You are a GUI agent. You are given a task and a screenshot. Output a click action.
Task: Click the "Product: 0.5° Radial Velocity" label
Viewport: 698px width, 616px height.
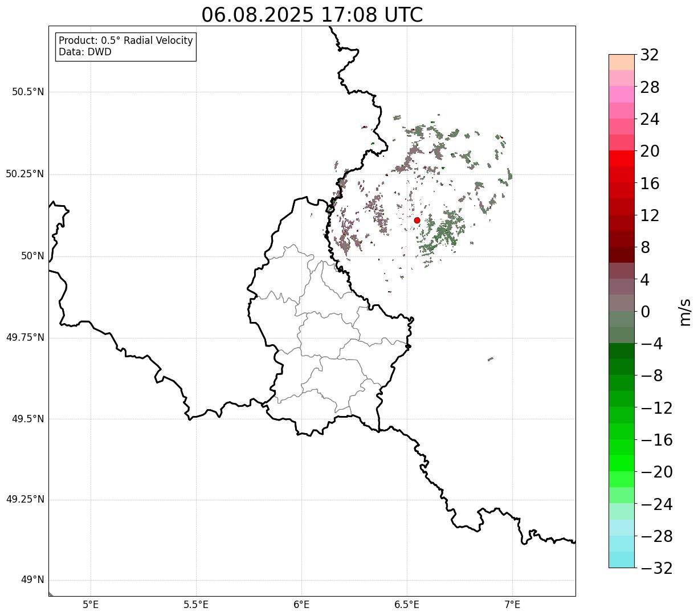126,41
